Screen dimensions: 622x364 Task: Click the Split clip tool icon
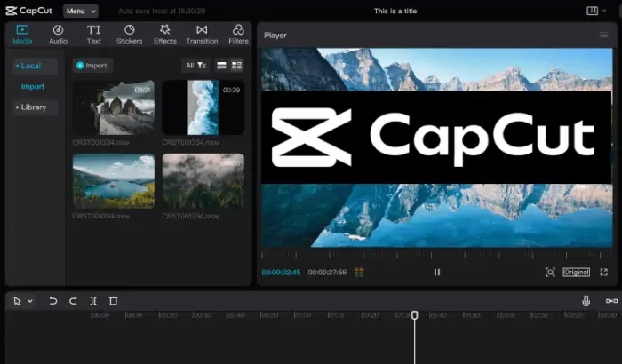pos(93,301)
